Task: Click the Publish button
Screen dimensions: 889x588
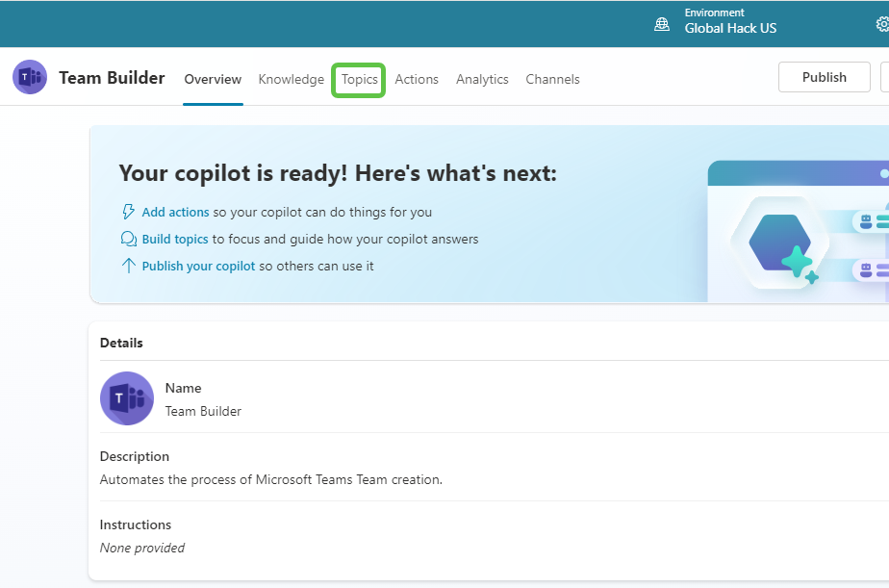Action: pos(824,76)
